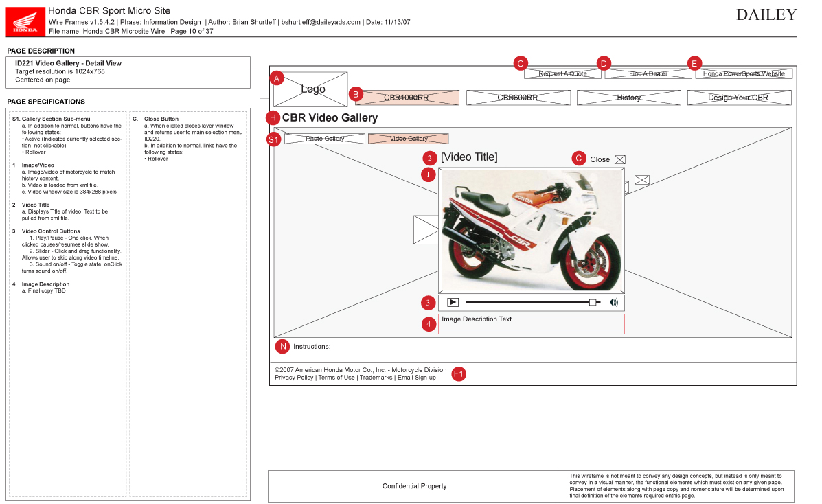Click the play/pause video button
The image size is (822, 504).
453,302
